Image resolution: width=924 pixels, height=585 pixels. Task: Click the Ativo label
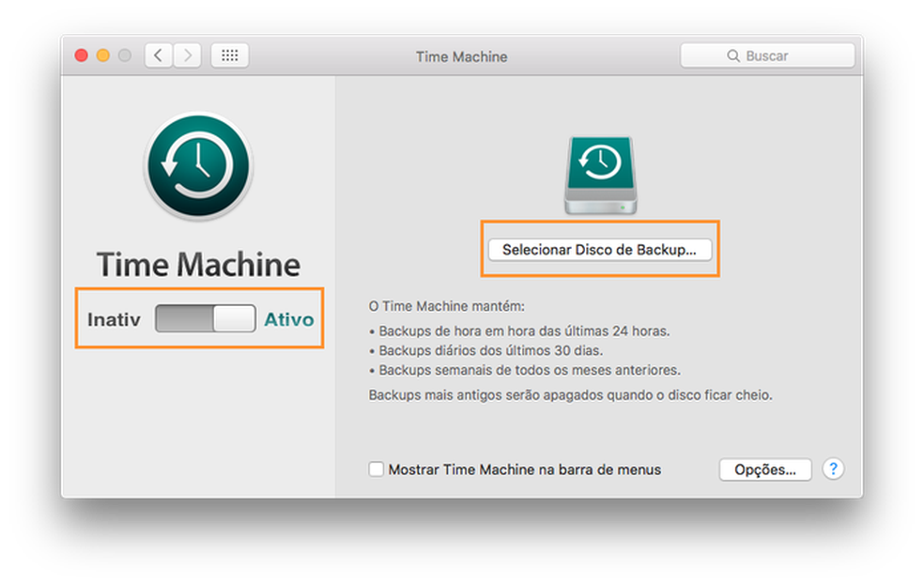coord(289,319)
